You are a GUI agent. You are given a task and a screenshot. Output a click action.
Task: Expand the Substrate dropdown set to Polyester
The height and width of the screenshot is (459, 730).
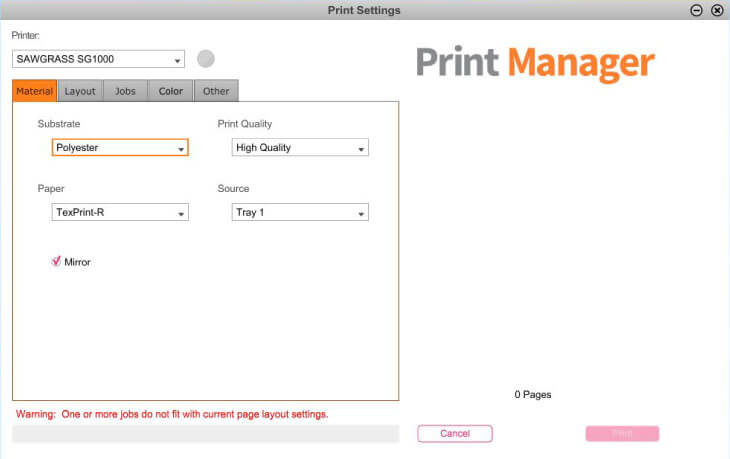(120, 148)
